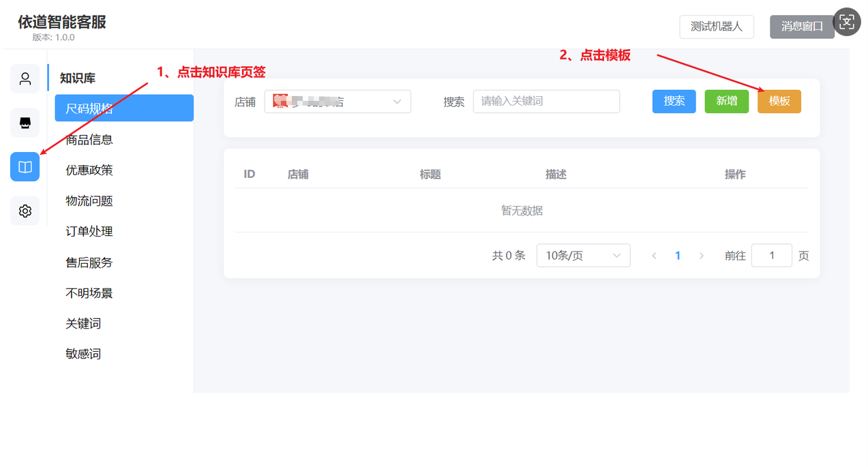Open the 测试机器人 button
This screenshot has width=868, height=467.
716,27
